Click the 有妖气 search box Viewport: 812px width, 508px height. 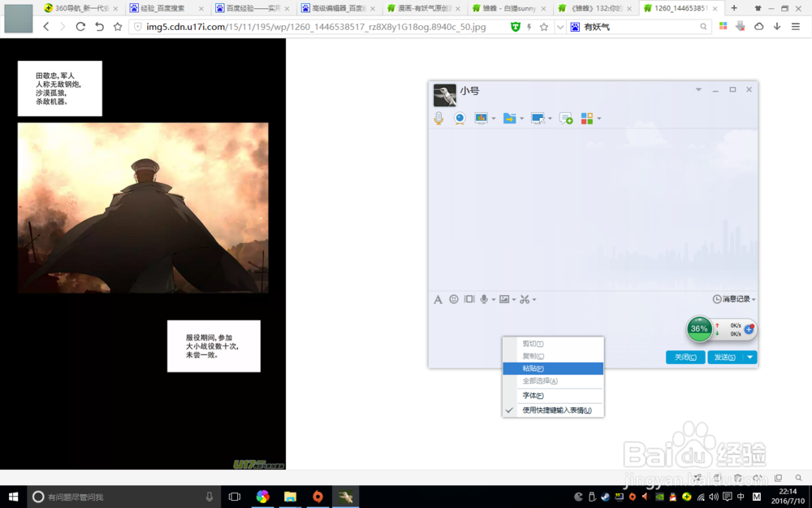point(640,27)
